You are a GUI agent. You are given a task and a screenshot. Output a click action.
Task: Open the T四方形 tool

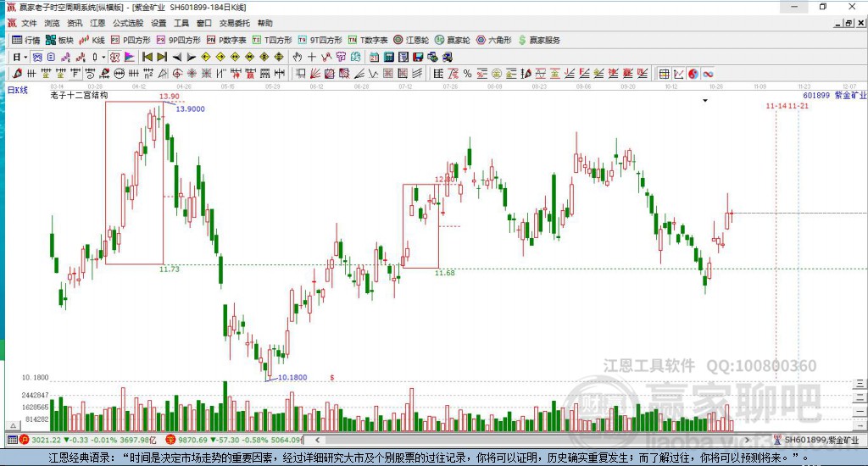(x=272, y=40)
